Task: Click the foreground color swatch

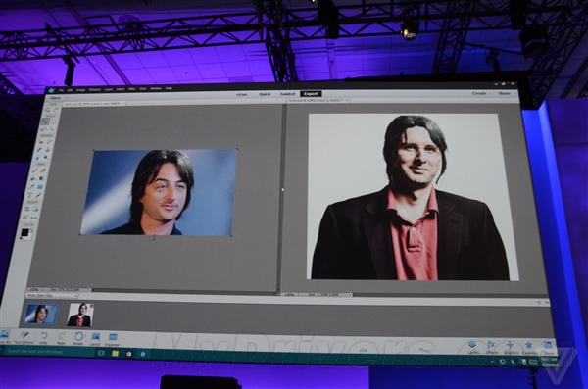Action: 24,232
